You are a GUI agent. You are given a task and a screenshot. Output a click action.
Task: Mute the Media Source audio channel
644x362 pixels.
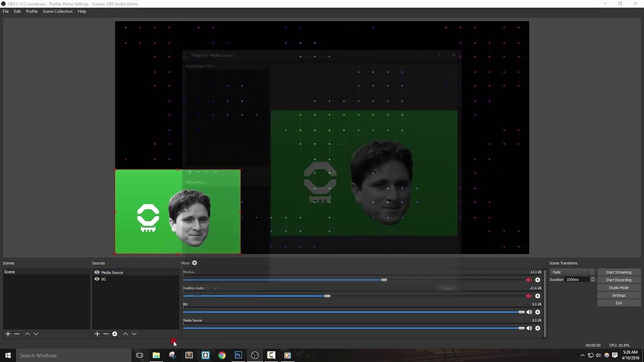[529, 328]
